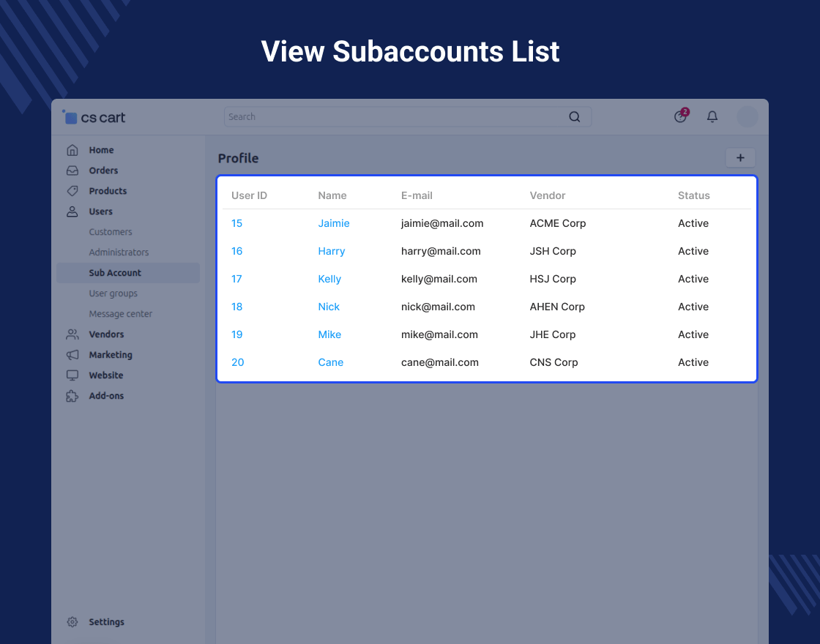820x644 pixels.
Task: Click the Vendors people icon
Action: point(72,334)
